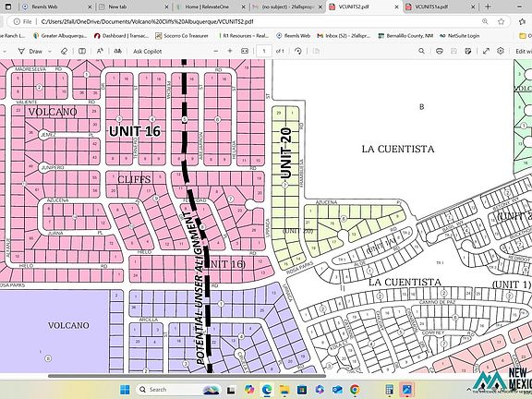Open PDF settings gear

tap(501, 51)
